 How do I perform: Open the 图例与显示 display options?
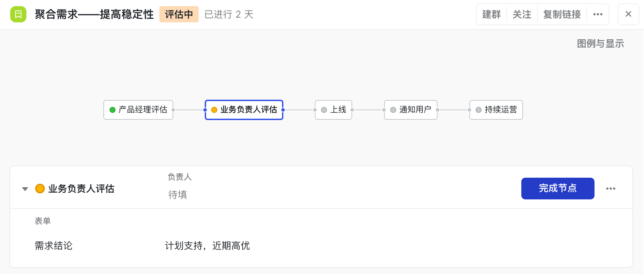click(600, 43)
